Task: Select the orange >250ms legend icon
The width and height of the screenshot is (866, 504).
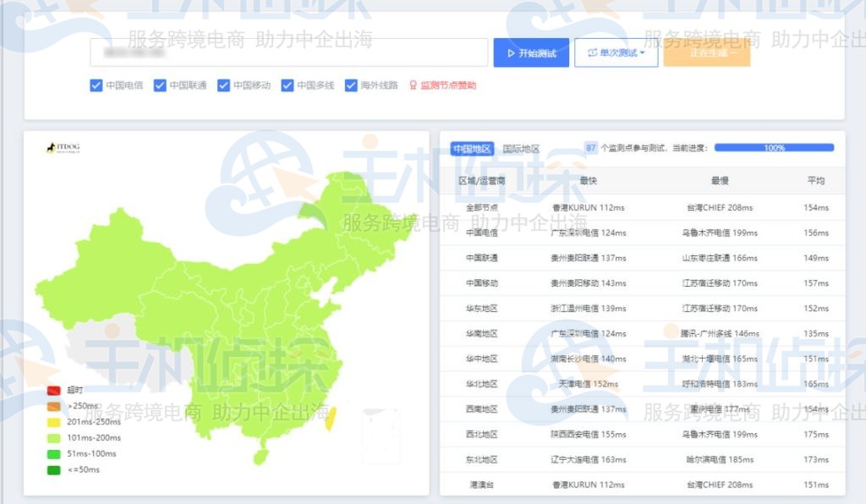Action: pos(52,405)
